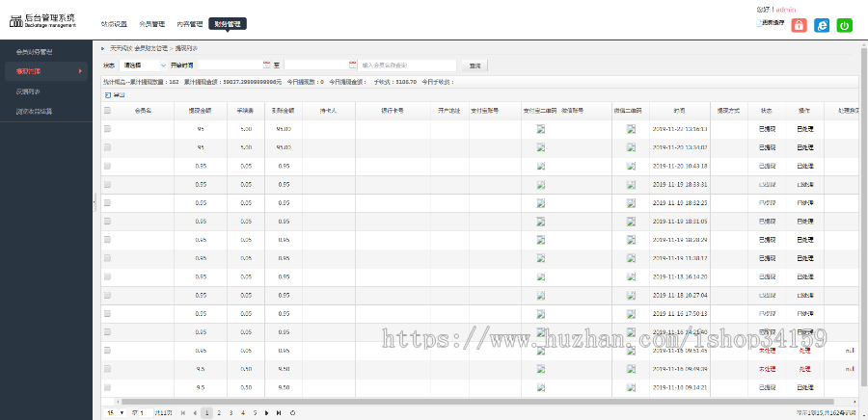Go to previous page pagination icon

(194, 413)
